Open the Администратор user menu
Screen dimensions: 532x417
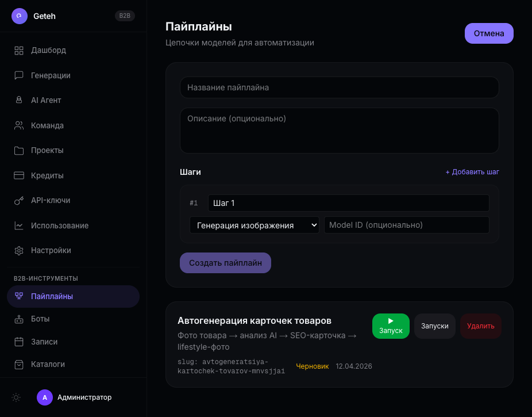point(75,397)
